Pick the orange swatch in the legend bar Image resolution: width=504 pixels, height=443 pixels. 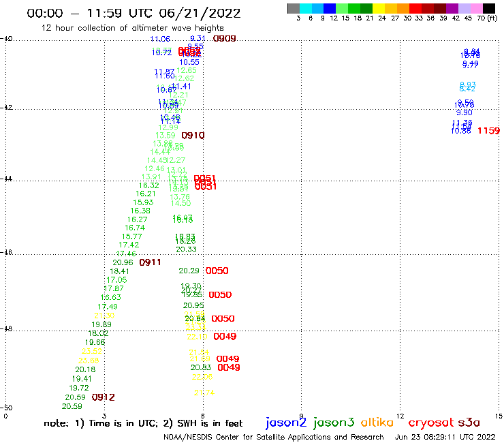[403, 8]
